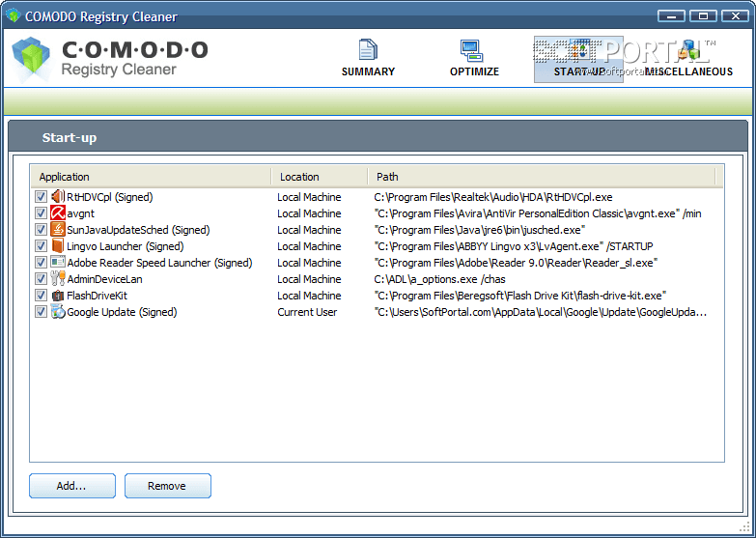Toggle Google Update checkbox

[x=41, y=312]
